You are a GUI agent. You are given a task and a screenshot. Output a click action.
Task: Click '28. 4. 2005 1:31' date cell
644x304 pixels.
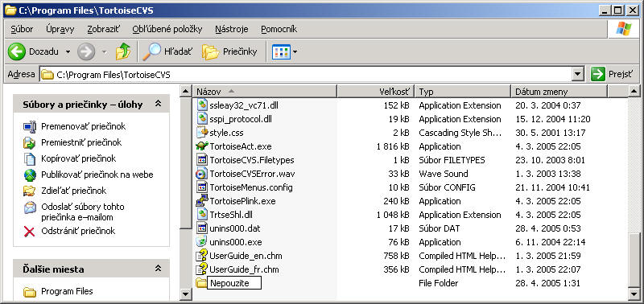pyautogui.click(x=548, y=283)
